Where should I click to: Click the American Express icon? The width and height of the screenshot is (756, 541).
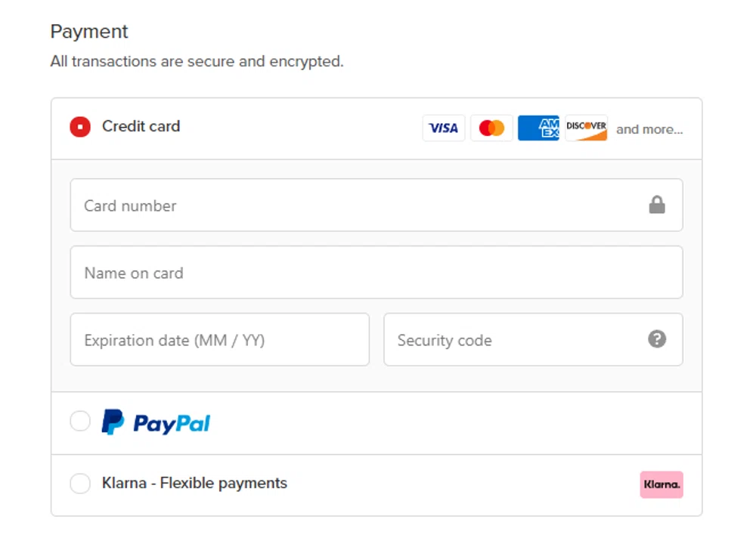point(538,128)
